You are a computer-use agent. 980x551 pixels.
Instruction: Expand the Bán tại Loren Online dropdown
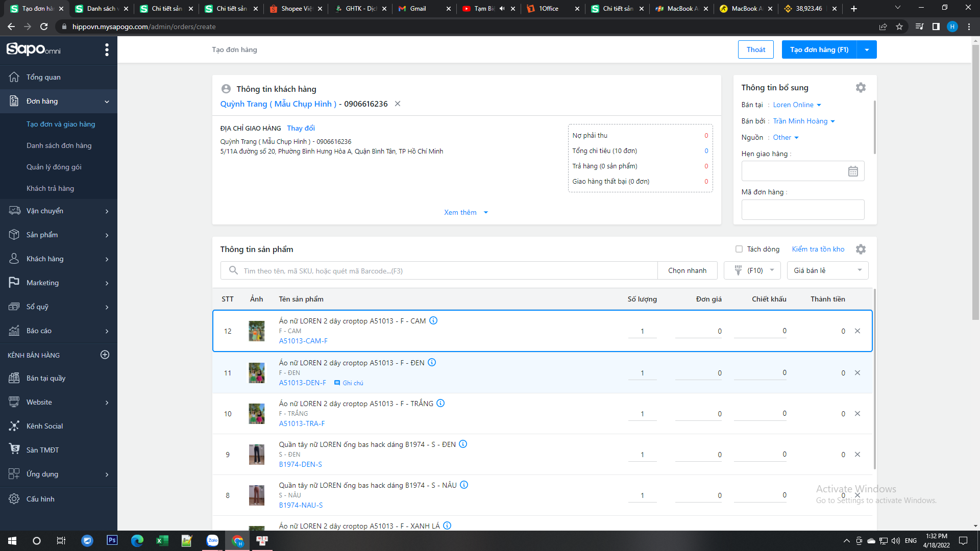click(797, 105)
